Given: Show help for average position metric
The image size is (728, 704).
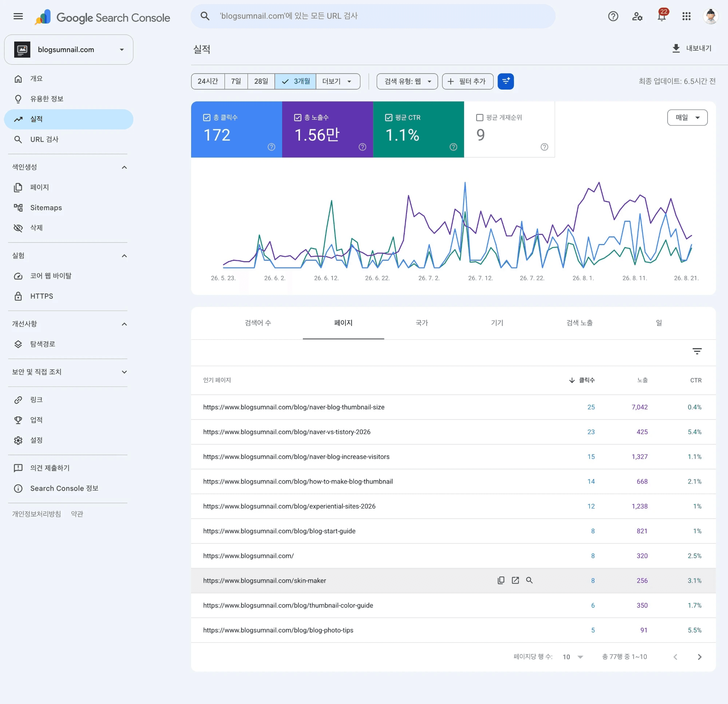Looking at the screenshot, I should click(545, 147).
